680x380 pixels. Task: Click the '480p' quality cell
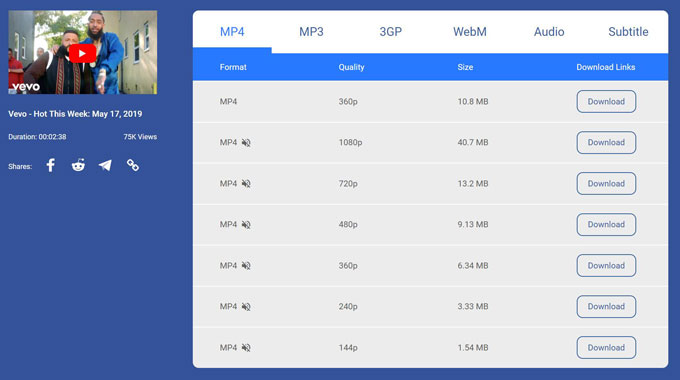(x=348, y=225)
